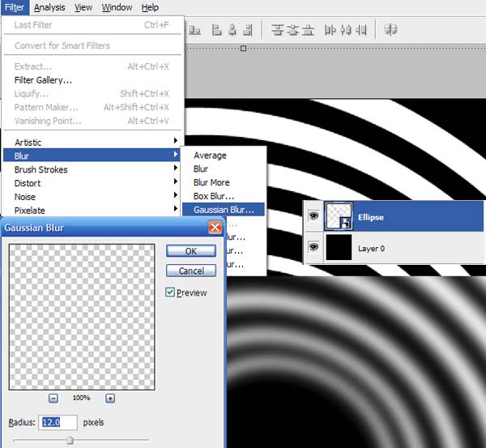
Task: Click the Align left edges icon
Action: 216,30
